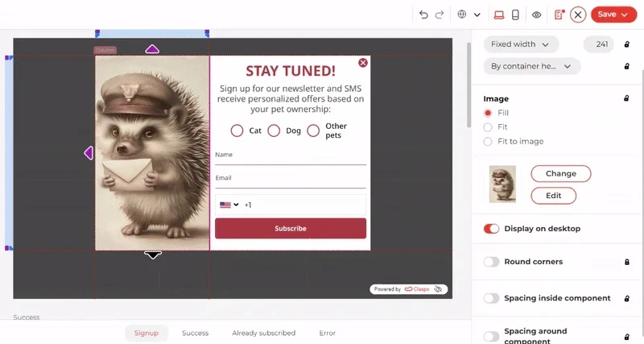The image size is (644, 344).
Task: Switch to the Error tab
Action: point(328,333)
